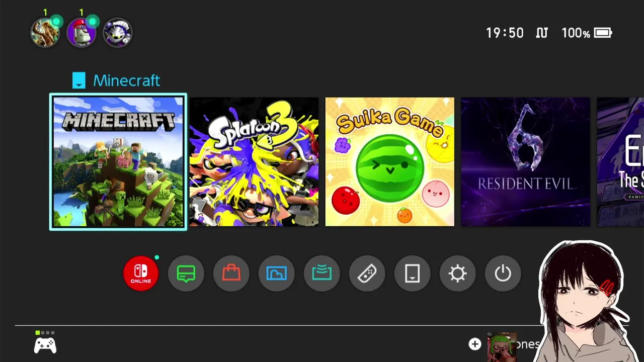The width and height of the screenshot is (644, 362).
Task: Open the Nintendo eShop bag icon
Action: click(x=231, y=274)
